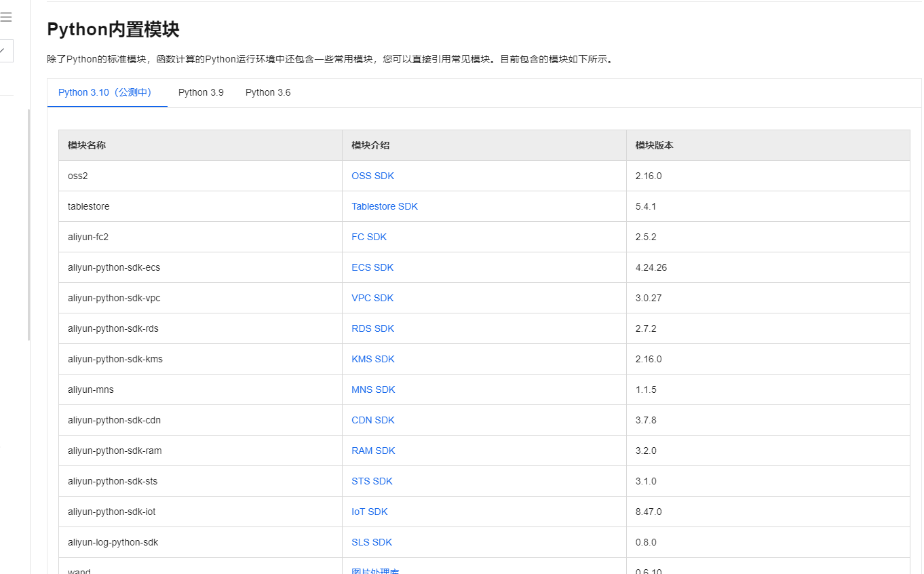Click version 1.1.5 in aliyun-mns row
The height and width of the screenshot is (574, 924).
(x=646, y=389)
